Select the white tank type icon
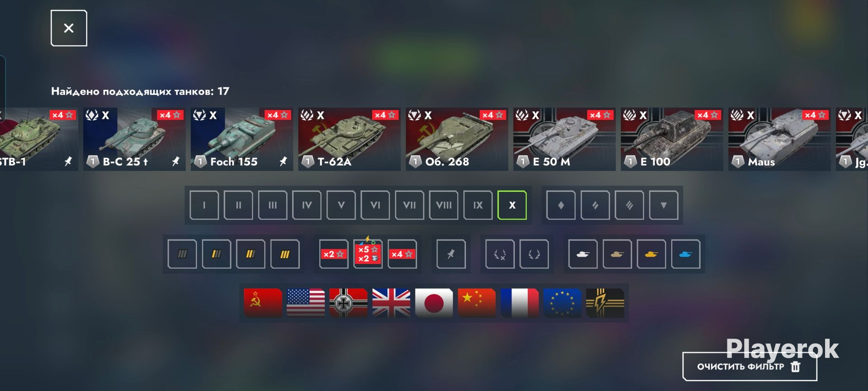The width and height of the screenshot is (868, 391). pos(583,254)
